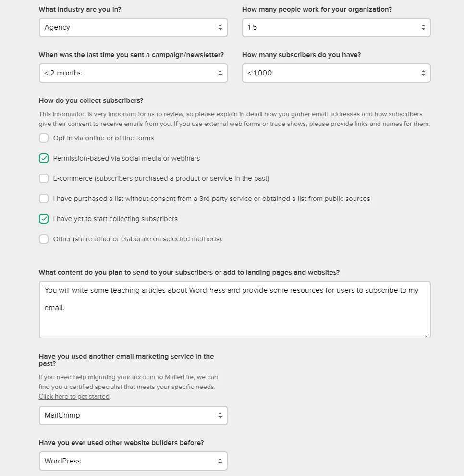Open the last campaign sent dropdown
The image size is (464, 476).
(133, 73)
